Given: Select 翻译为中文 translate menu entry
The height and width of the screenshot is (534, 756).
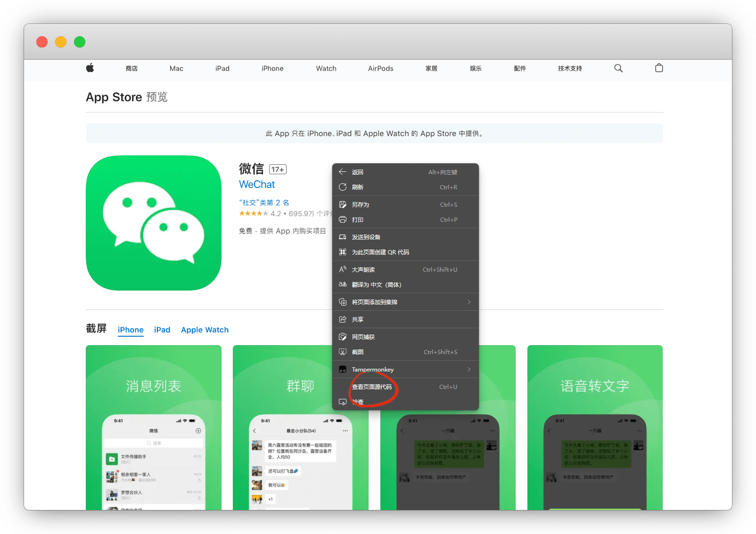Looking at the screenshot, I should click(x=376, y=285).
